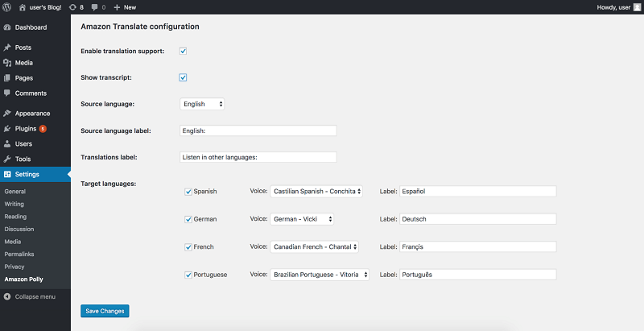Click the Plugins icon in sidebar
This screenshot has height=331, width=644.
(7, 128)
